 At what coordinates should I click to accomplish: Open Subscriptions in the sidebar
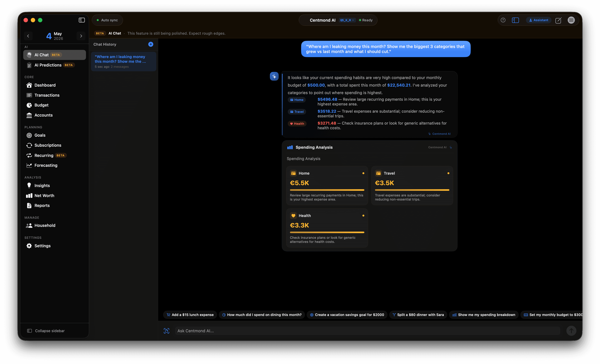pyautogui.click(x=55, y=145)
